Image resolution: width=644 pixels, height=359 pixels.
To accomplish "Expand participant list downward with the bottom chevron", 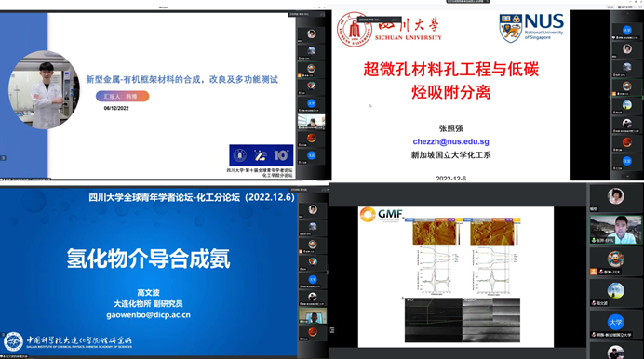I will (627, 176).
